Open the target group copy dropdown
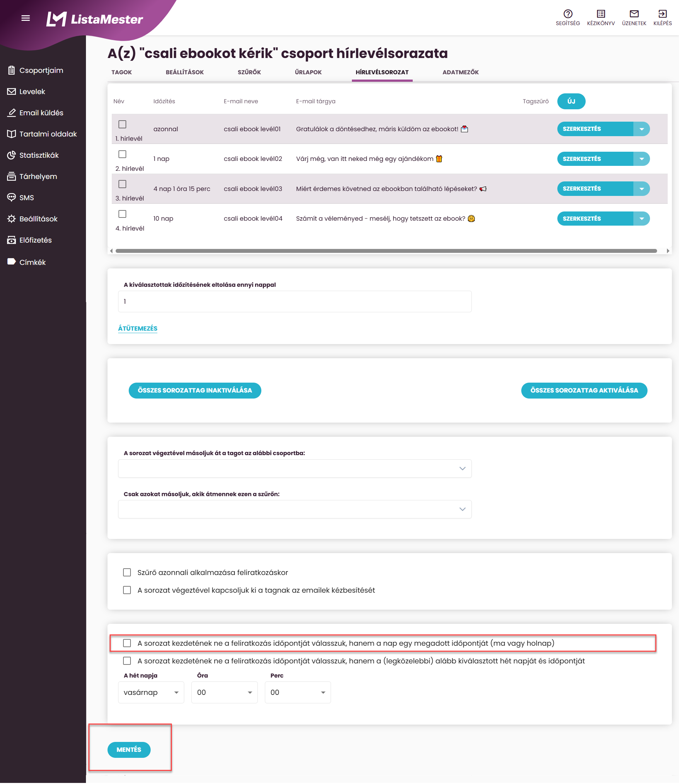This screenshot has width=679, height=784. coord(295,469)
